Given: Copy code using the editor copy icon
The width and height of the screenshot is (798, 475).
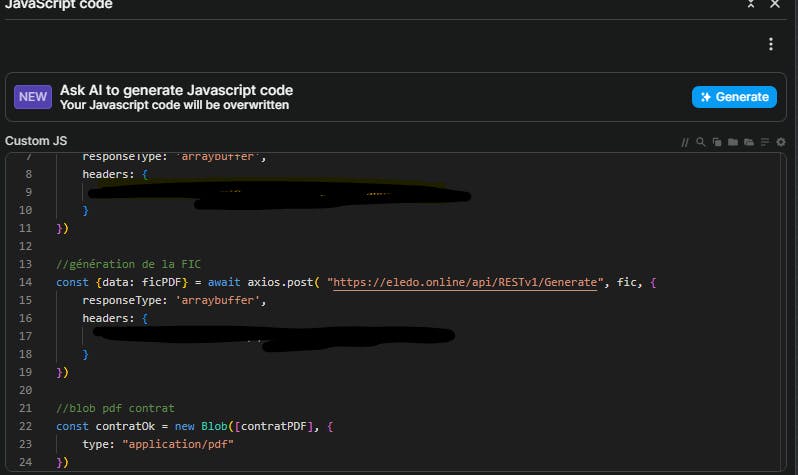Looking at the screenshot, I should pyautogui.click(x=717, y=142).
